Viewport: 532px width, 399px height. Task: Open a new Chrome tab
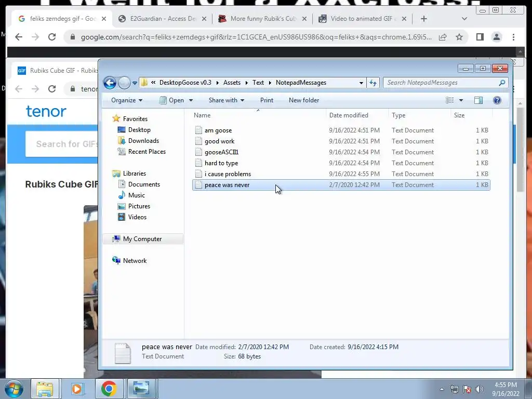424,19
